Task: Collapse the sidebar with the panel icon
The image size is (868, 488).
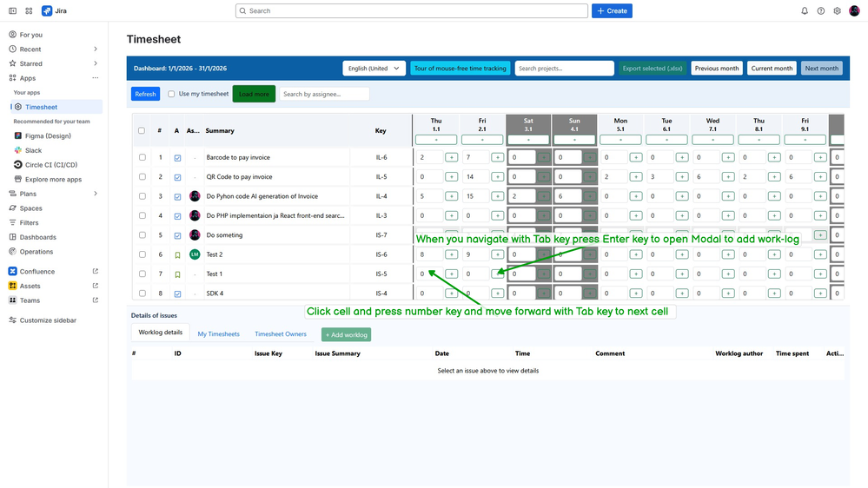Action: point(12,11)
